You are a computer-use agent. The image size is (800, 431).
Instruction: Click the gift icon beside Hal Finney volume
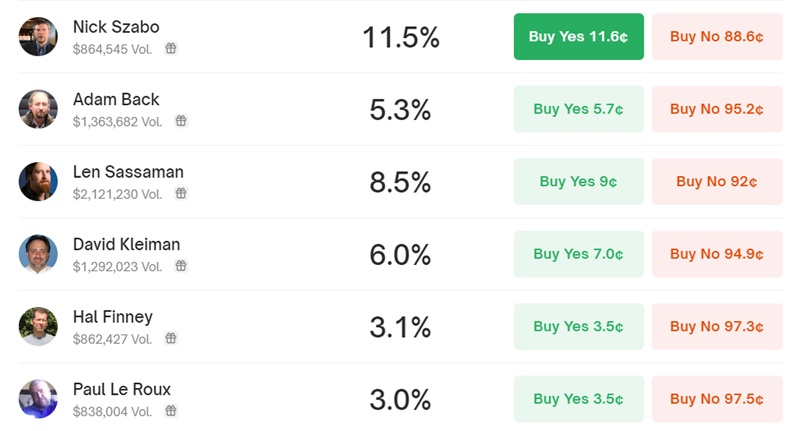tap(171, 338)
